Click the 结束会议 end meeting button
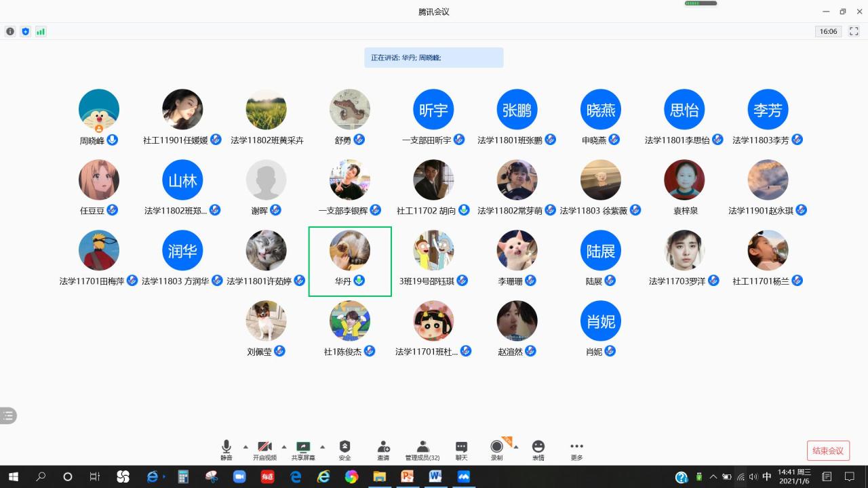Screen dimensions: 868x488 (828, 451)
